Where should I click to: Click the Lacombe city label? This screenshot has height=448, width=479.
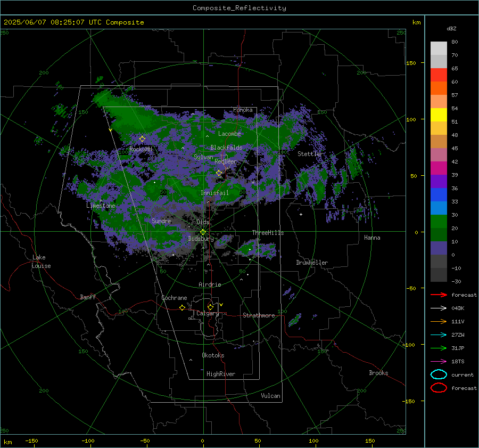pos(229,134)
